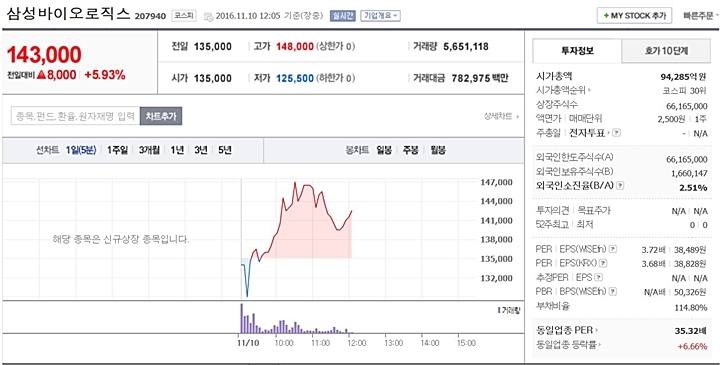Switch to the 호가10단계 tab
This screenshot has width=720, height=365.
coord(666,51)
